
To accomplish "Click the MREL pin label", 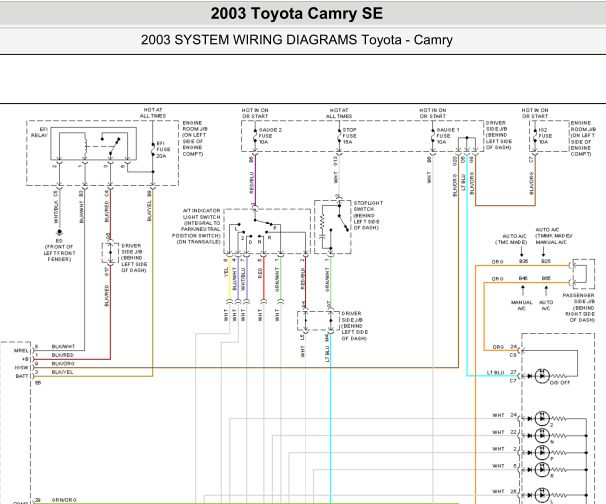I will pyautogui.click(x=22, y=351).
